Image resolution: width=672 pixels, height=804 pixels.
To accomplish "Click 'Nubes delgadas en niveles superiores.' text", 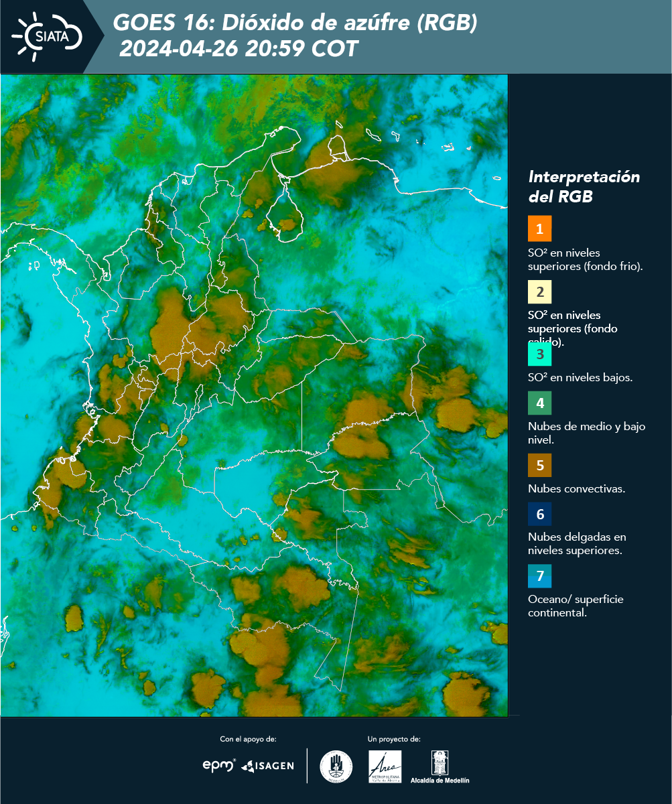I will [x=576, y=543].
